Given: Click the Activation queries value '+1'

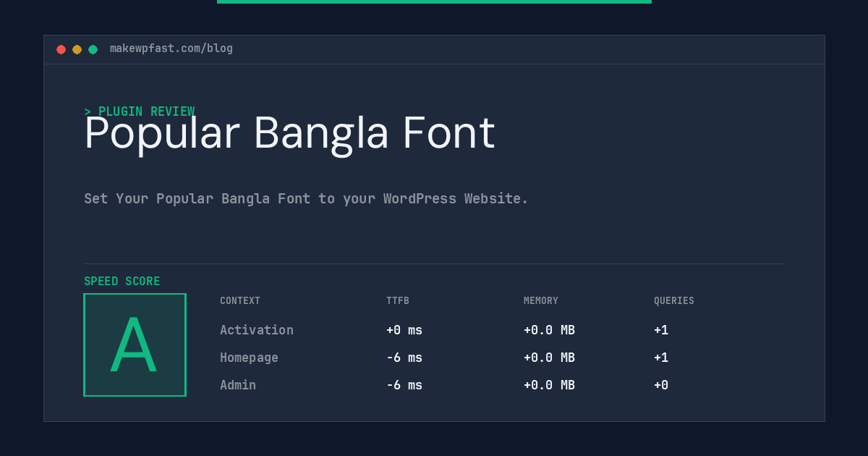Looking at the screenshot, I should [x=661, y=330].
